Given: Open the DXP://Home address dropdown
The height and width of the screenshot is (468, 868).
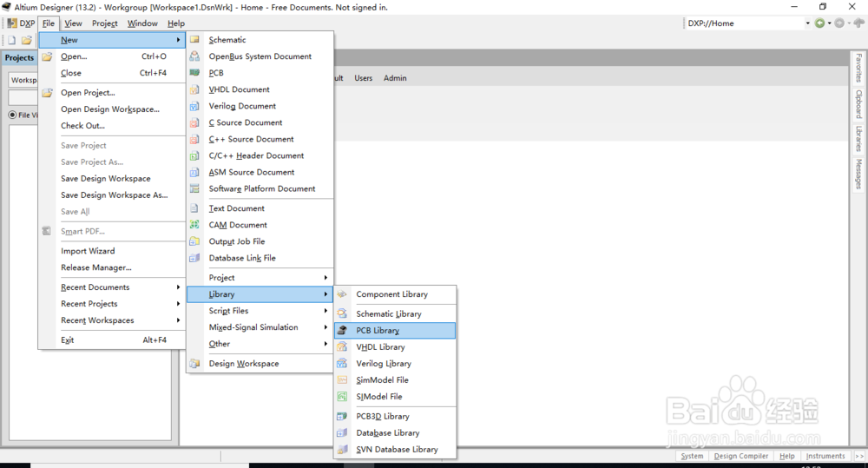Looking at the screenshot, I should pos(807,23).
